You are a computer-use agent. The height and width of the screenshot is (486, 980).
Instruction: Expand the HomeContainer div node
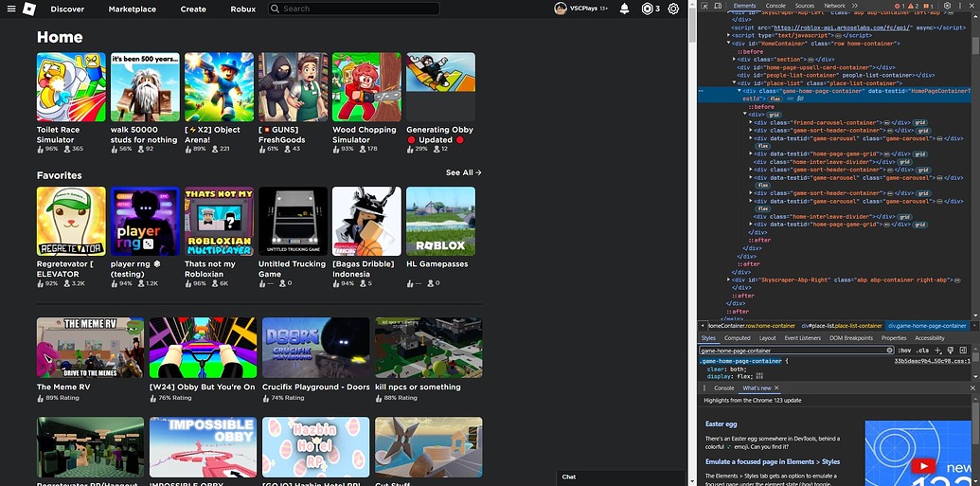tap(729, 44)
